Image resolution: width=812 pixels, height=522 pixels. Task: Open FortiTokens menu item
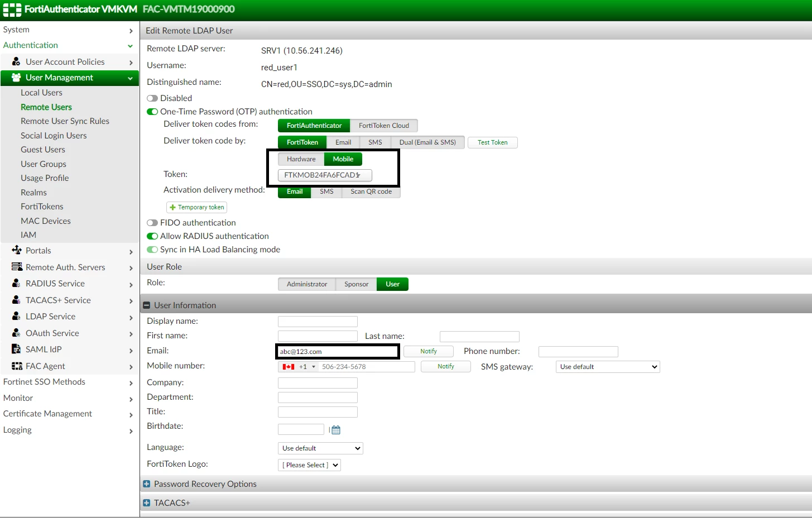[x=42, y=207]
